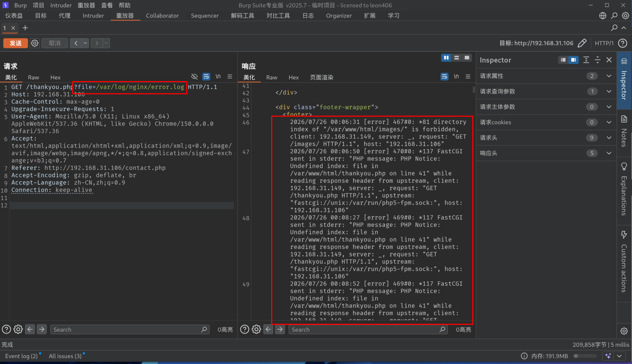
Task: Open the Sequencer tab
Action: click(205, 16)
